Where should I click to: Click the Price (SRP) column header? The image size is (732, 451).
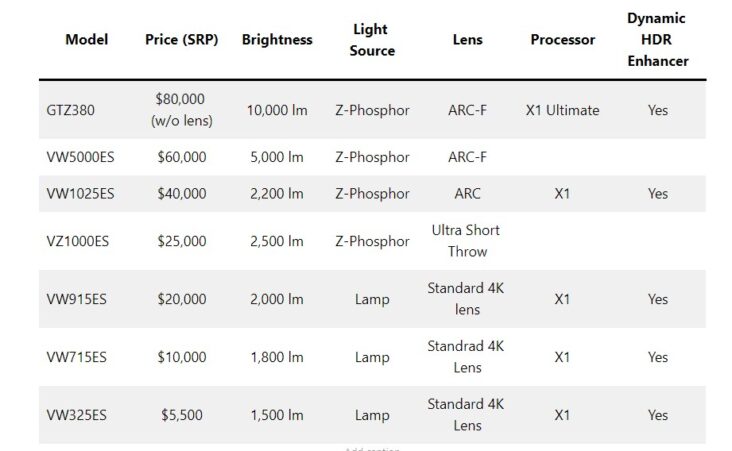[x=181, y=40]
